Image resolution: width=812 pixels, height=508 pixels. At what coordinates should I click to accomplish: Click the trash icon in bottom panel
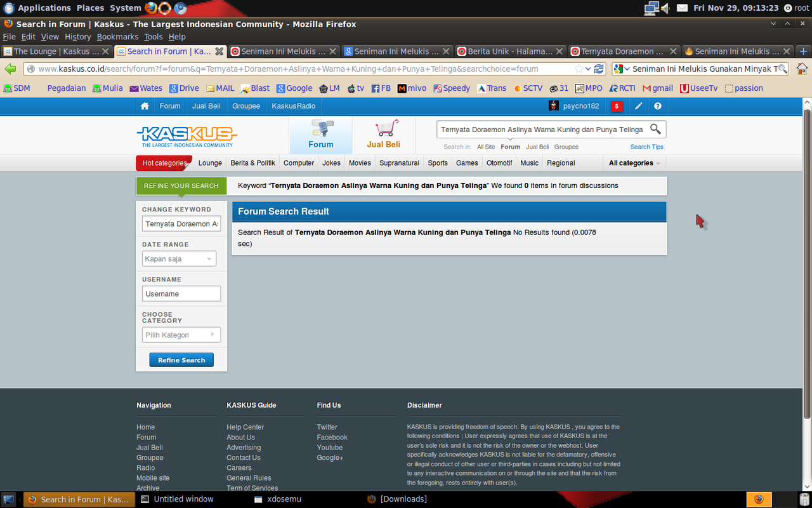(x=804, y=499)
